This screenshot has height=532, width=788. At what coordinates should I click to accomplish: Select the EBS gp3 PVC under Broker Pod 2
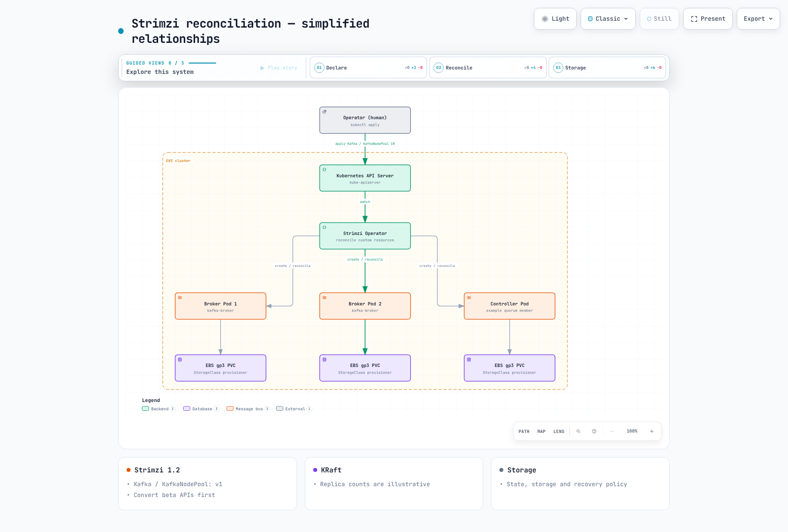(x=365, y=368)
